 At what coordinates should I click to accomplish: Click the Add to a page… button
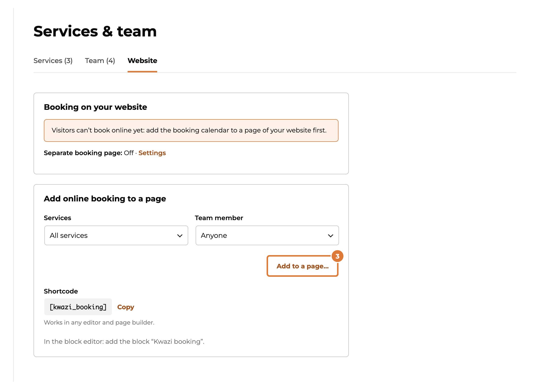click(303, 266)
